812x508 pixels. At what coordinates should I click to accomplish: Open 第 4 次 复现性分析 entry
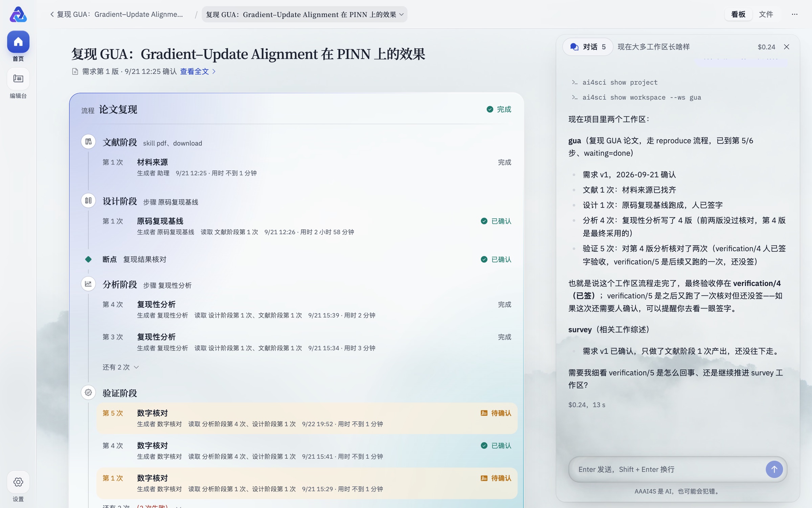pyautogui.click(x=307, y=310)
